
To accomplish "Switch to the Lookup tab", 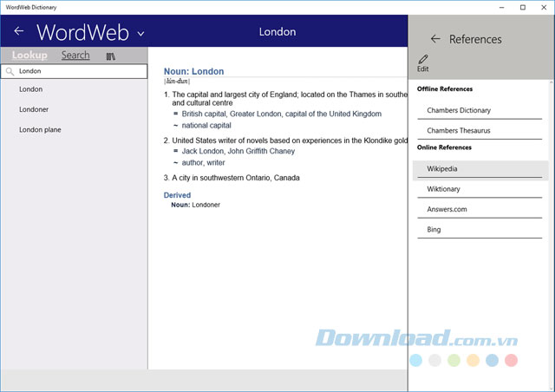I will point(29,56).
